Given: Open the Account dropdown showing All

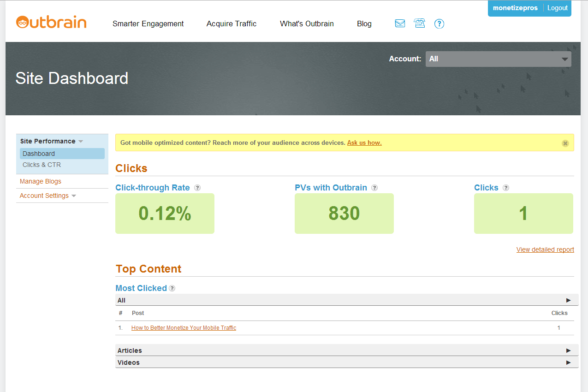Looking at the screenshot, I should coord(498,59).
